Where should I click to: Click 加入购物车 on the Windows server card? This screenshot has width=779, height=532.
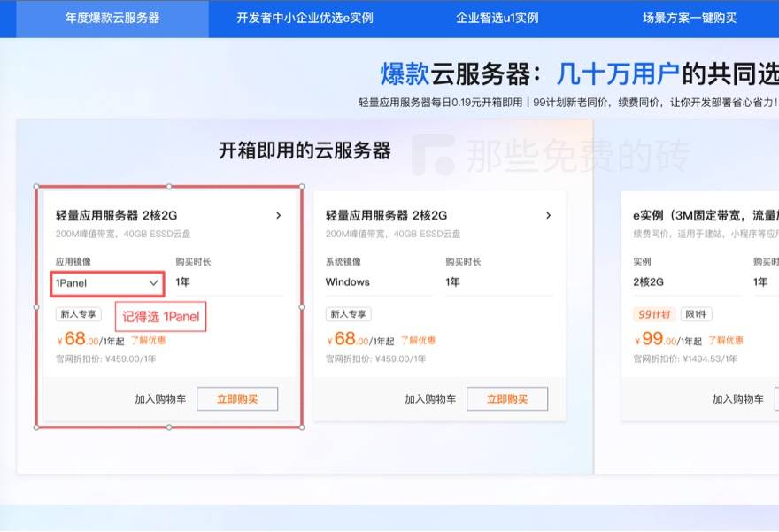pyautogui.click(x=430, y=399)
